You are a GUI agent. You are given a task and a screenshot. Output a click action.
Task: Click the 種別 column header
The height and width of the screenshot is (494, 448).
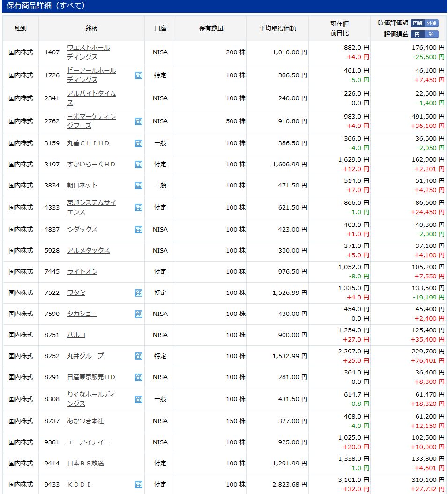(x=21, y=29)
